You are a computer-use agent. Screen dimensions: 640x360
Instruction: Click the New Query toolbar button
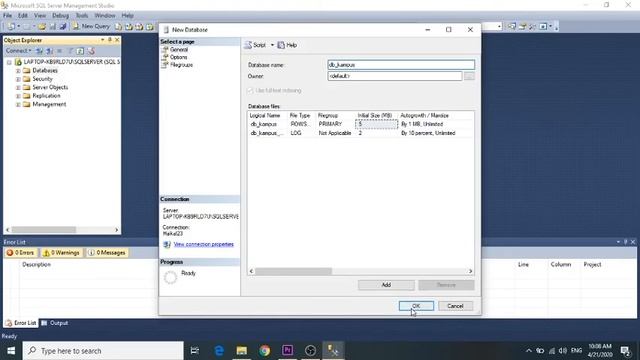click(91, 26)
